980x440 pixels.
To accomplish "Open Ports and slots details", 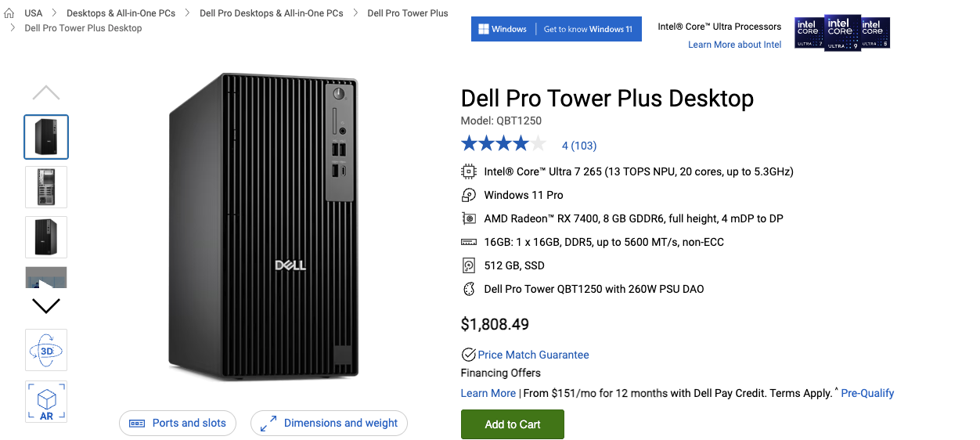I will coord(178,424).
